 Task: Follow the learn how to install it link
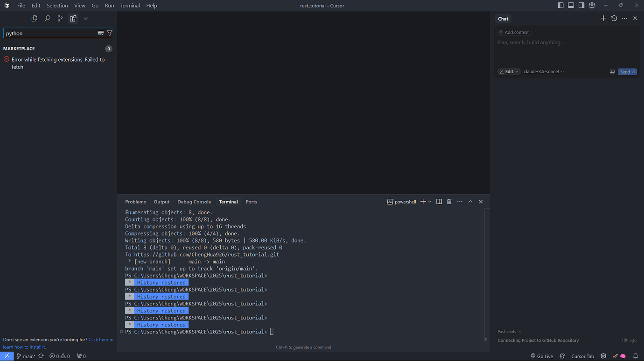(x=24, y=347)
